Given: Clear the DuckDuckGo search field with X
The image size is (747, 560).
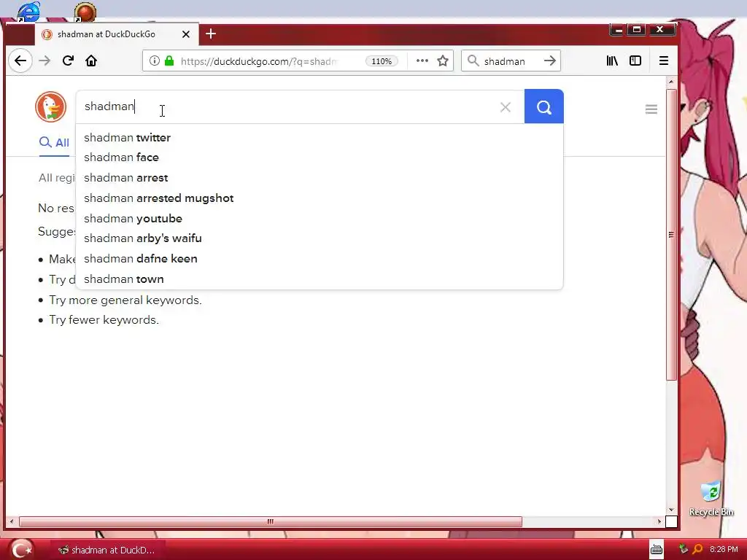Looking at the screenshot, I should (506, 107).
